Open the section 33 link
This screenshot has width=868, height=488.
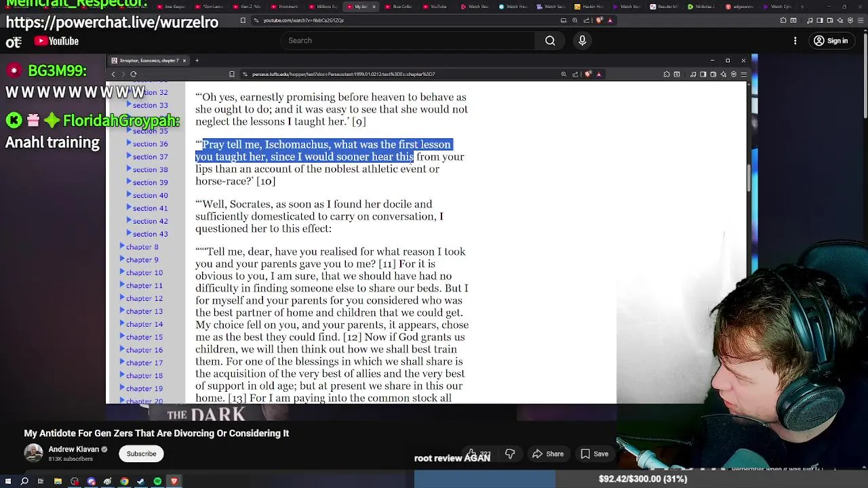(150, 105)
